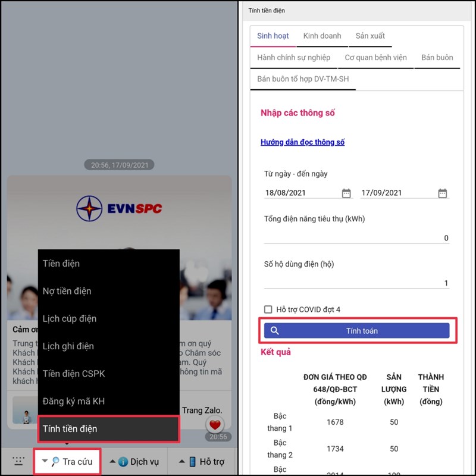476x476 pixels.
Task: Click price cell 1734
Action: [335, 449]
